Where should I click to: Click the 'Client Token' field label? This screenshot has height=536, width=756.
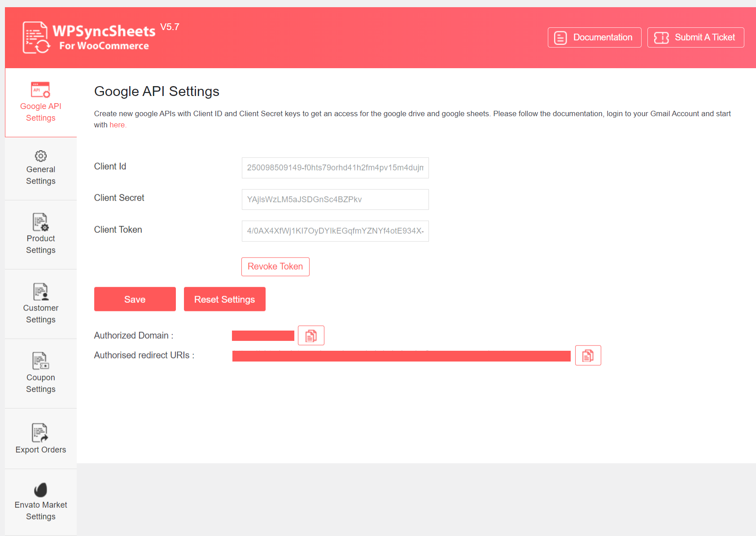click(x=118, y=230)
